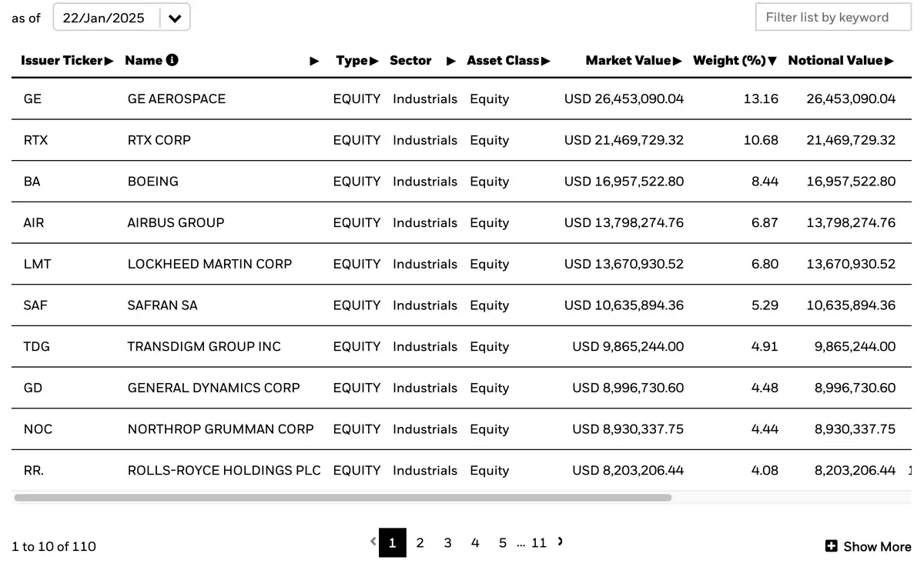Sort by Notional Value column arrow
Viewport: 924px width, 567px height.
tap(889, 61)
